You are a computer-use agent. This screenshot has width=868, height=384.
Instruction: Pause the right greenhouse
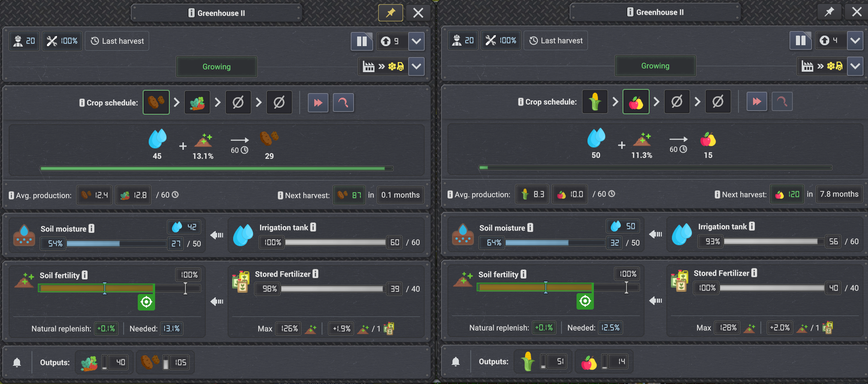coord(800,40)
